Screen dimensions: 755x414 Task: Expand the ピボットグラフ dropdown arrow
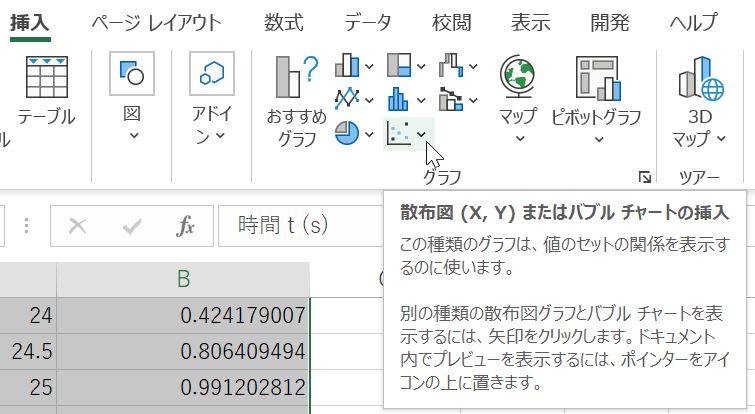click(599, 140)
